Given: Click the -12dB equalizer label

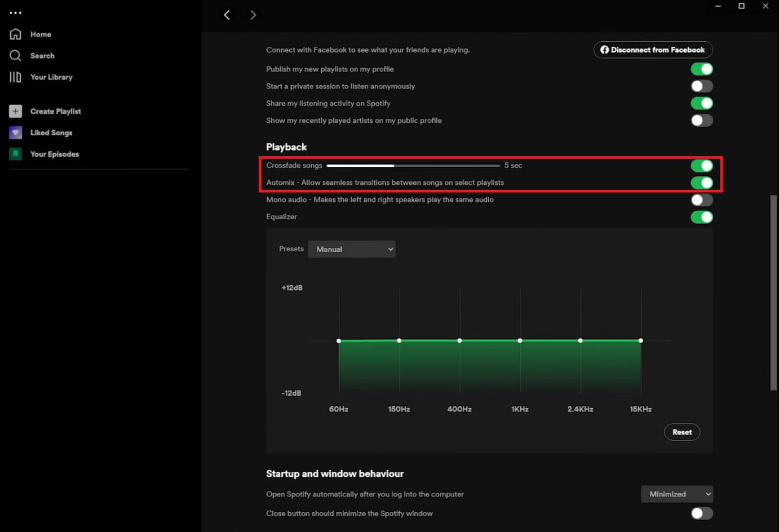Looking at the screenshot, I should tap(291, 393).
